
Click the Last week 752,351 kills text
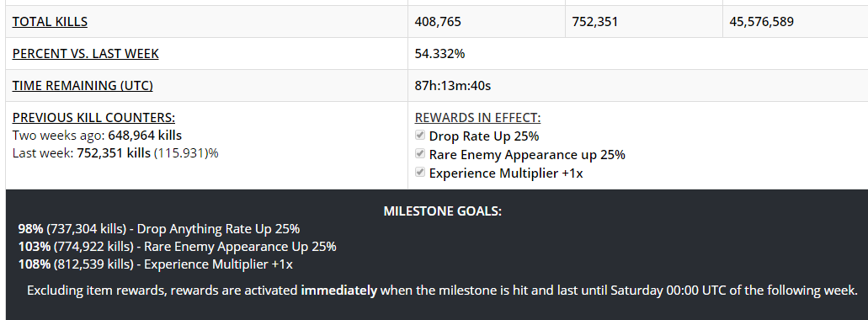tap(82, 152)
